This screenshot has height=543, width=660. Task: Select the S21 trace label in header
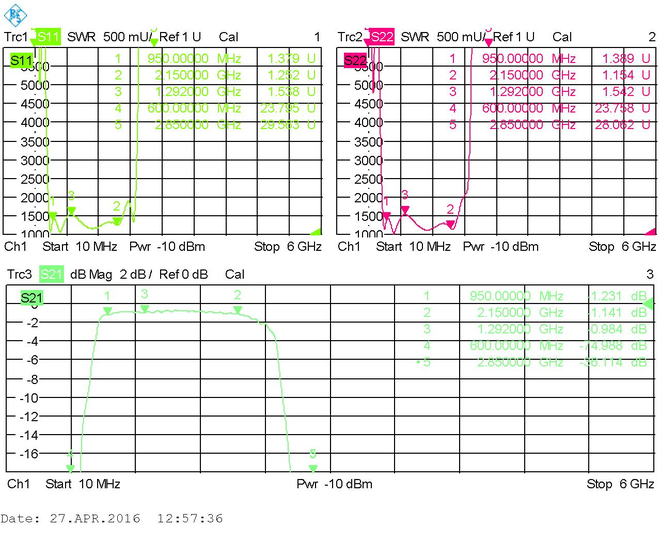point(51,275)
